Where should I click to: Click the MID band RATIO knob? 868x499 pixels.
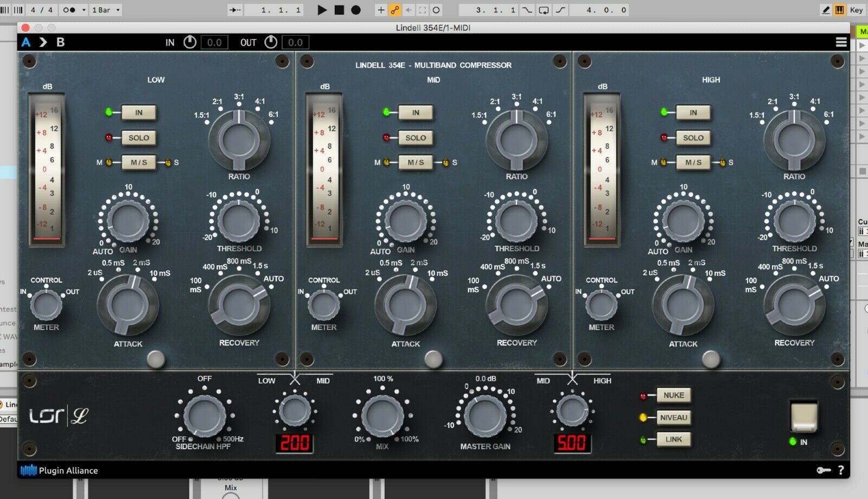[x=516, y=140]
